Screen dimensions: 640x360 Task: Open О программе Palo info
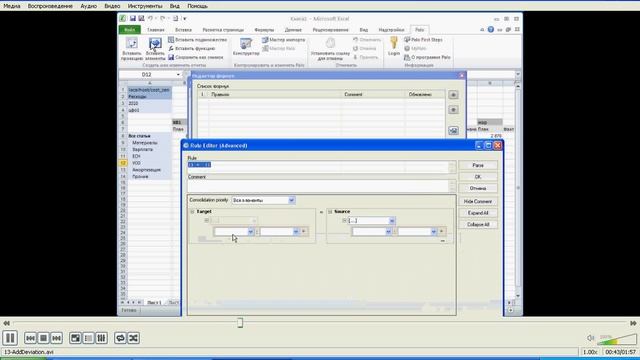point(427,57)
